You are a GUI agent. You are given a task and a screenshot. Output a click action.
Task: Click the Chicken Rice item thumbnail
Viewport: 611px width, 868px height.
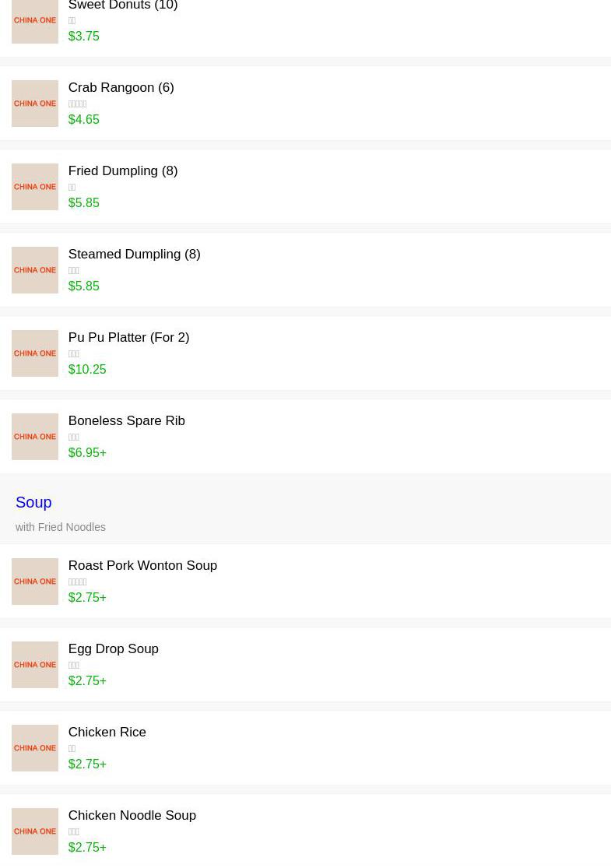click(x=35, y=748)
